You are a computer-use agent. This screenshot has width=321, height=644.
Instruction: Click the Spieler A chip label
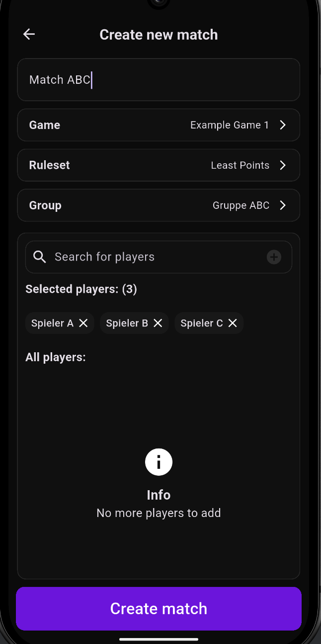coord(52,323)
